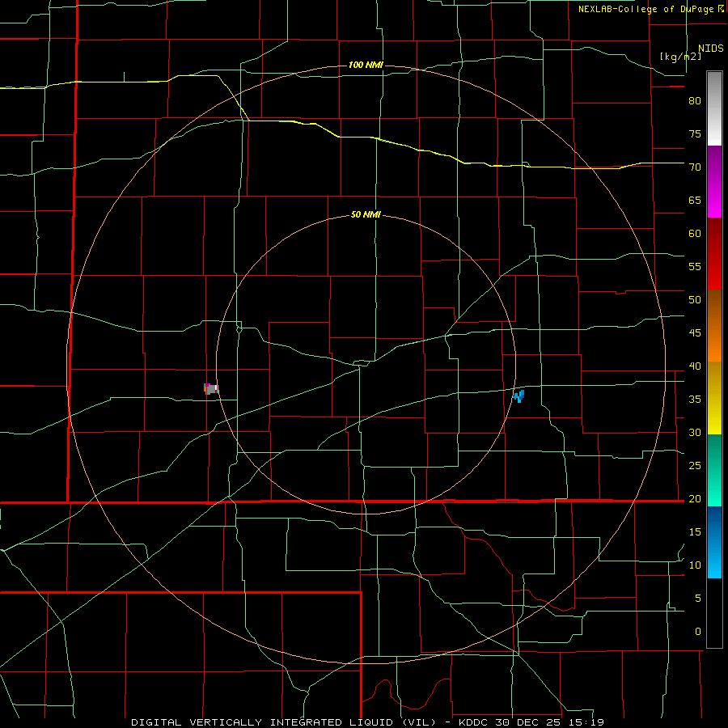Click the 100 NMI range ring label
Image resolution: width=728 pixels, height=728 pixels.
point(366,65)
